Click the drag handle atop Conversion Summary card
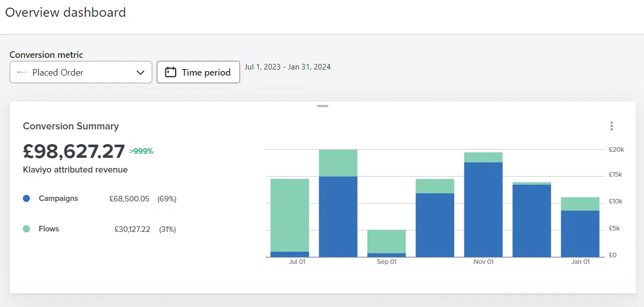Image resolution: width=644 pixels, height=307 pixels. click(322, 106)
